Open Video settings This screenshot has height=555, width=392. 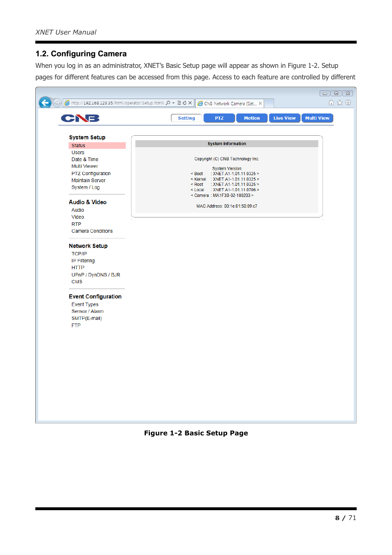tap(78, 217)
